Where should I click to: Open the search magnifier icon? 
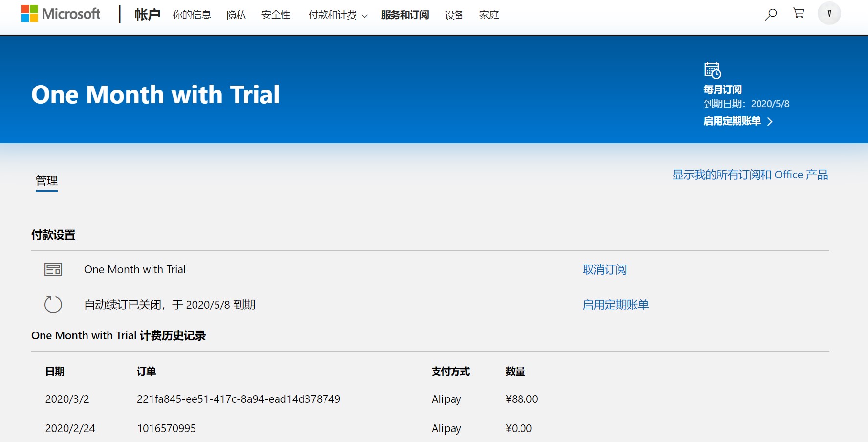(771, 14)
